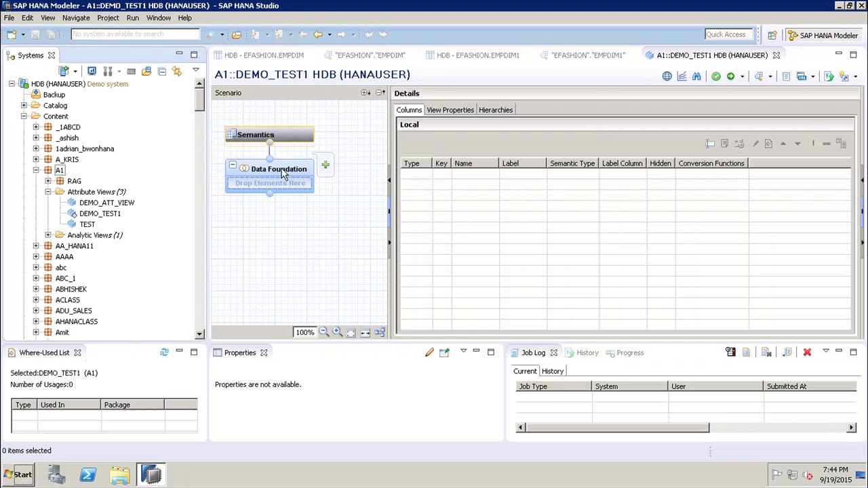Click the first icon in Job Log toolbar
868x488 pixels.
coord(730,352)
